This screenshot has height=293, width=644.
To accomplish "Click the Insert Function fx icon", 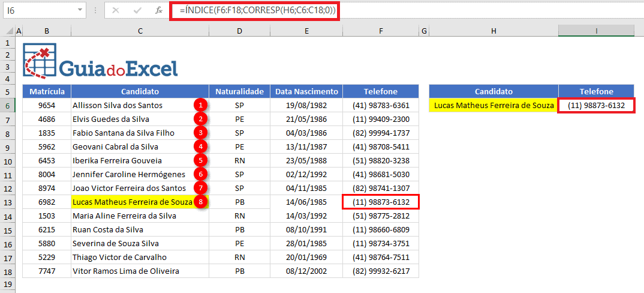I will [159, 11].
